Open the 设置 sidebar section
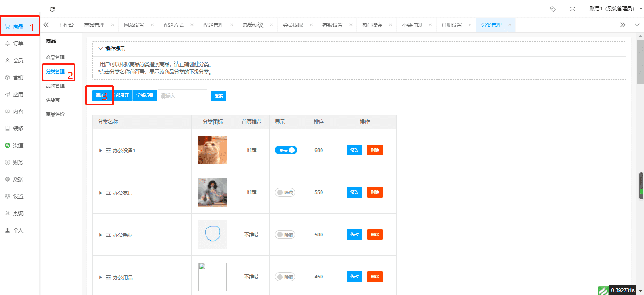This screenshot has height=295, width=644. click(x=17, y=196)
